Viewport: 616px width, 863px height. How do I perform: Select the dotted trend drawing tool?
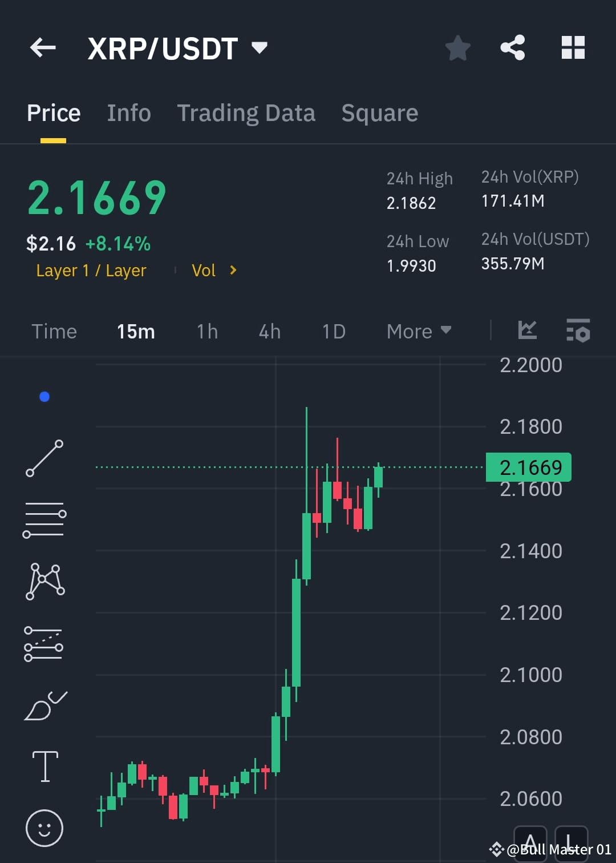pyautogui.click(x=45, y=644)
